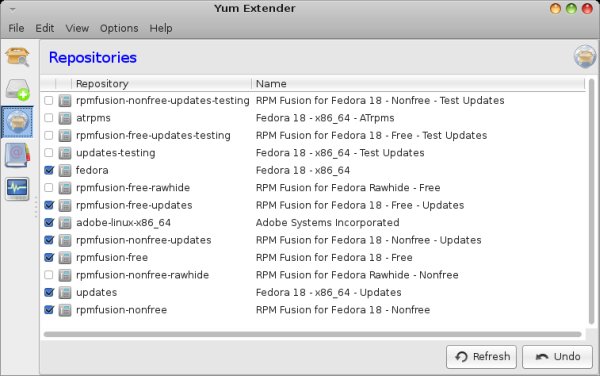
Task: Minimize the Yum Extender window
Action: (555, 8)
